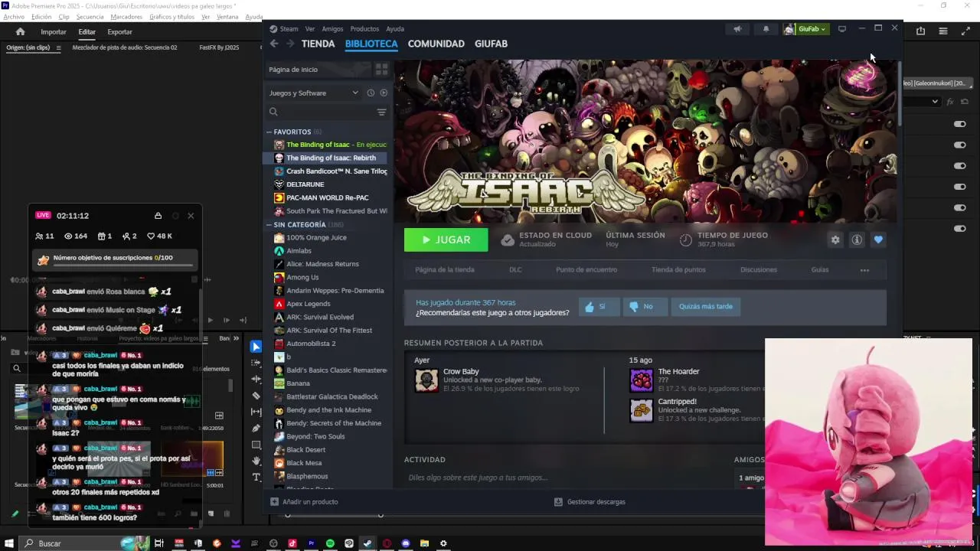Screen dimensions: 980x551
Task: Recommend game with Sí button
Action: coord(599,306)
